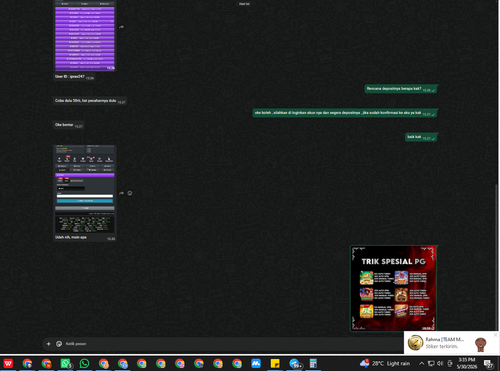The height and width of the screenshot is (371, 500).
Task: Click the volume speaker icon in tray
Action: tap(440, 363)
